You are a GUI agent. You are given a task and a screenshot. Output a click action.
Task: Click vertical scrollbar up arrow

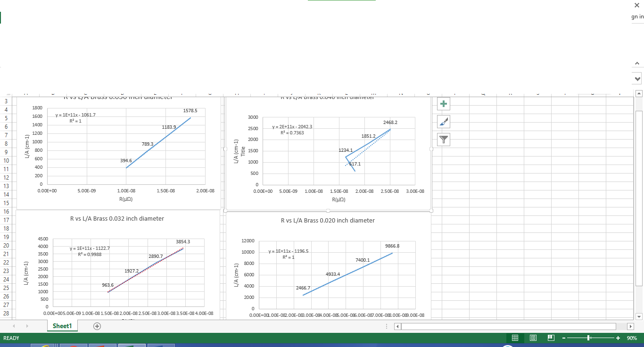(639, 93)
